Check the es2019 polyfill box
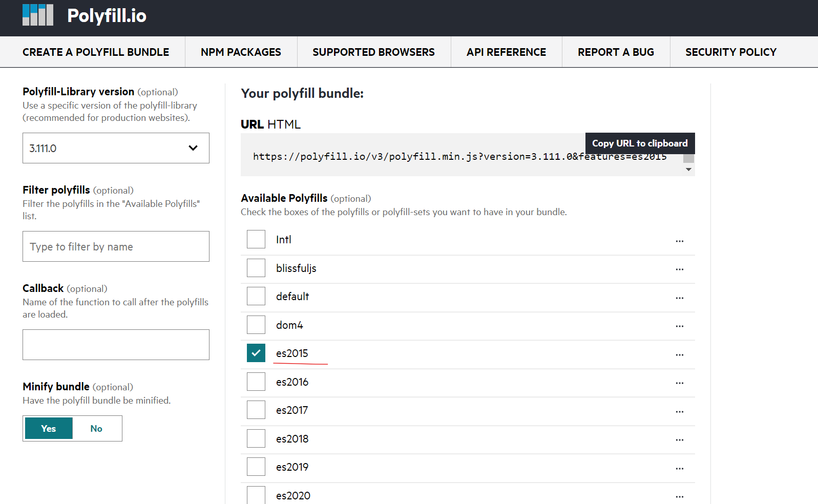818x504 pixels. [x=256, y=467]
